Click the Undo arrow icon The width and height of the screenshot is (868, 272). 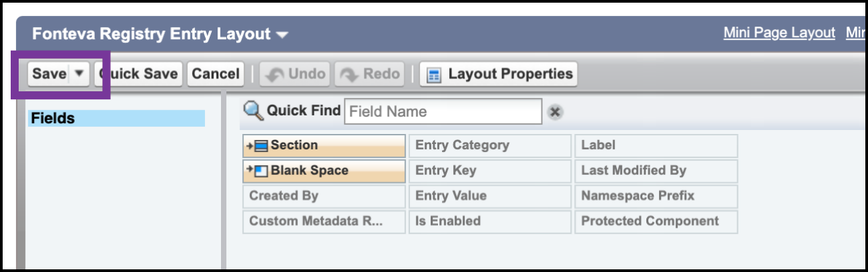[274, 75]
